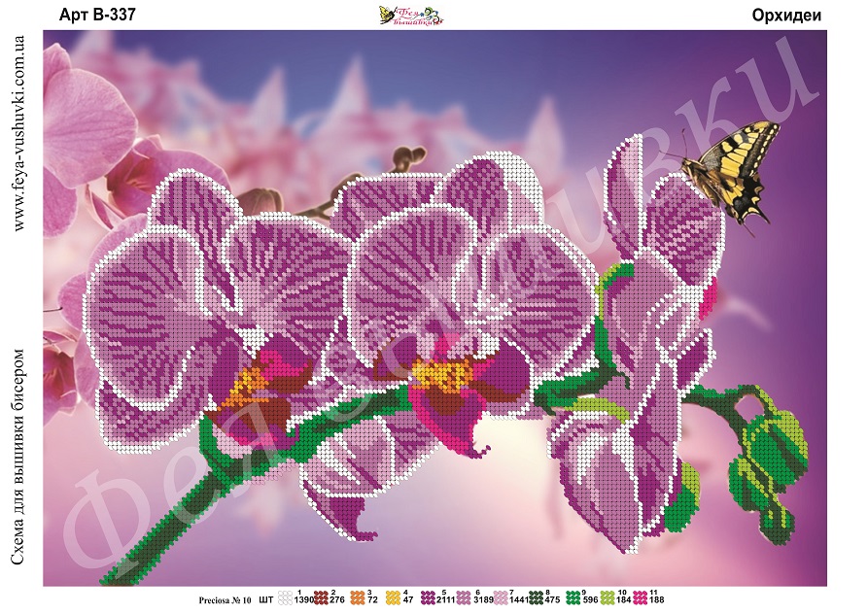868x614 pixels.
Task: Select the dark red bead swatch numbered 2
Action: tap(322, 600)
